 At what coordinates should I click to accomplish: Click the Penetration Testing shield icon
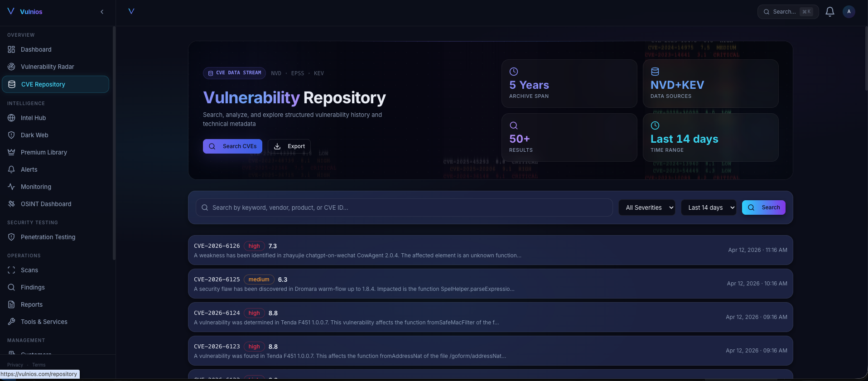11,237
